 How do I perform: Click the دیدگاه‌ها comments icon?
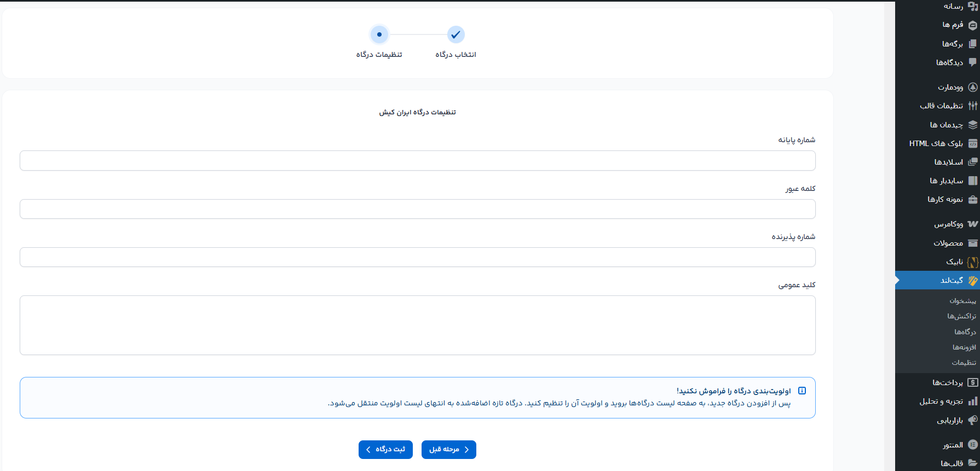tap(972, 62)
